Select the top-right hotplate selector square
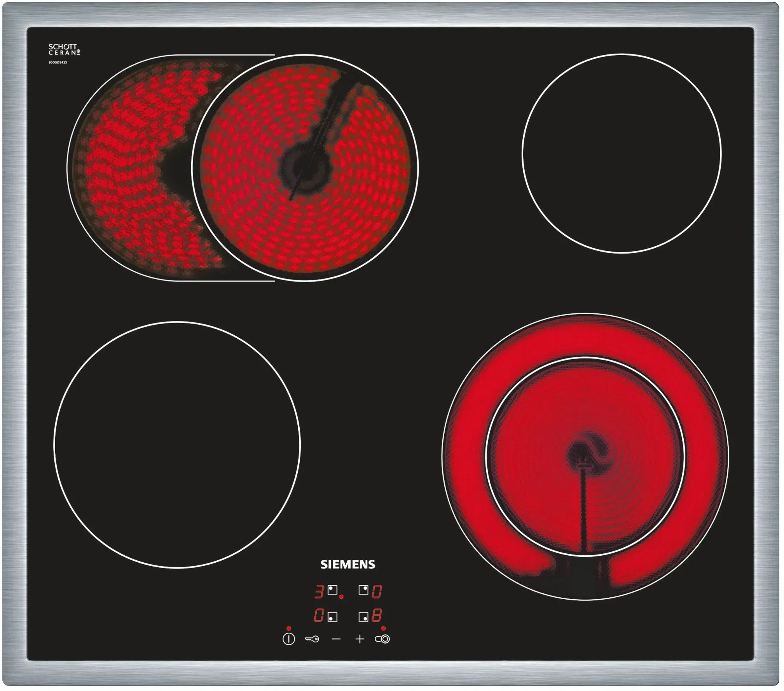784x691 pixels. 363,590
